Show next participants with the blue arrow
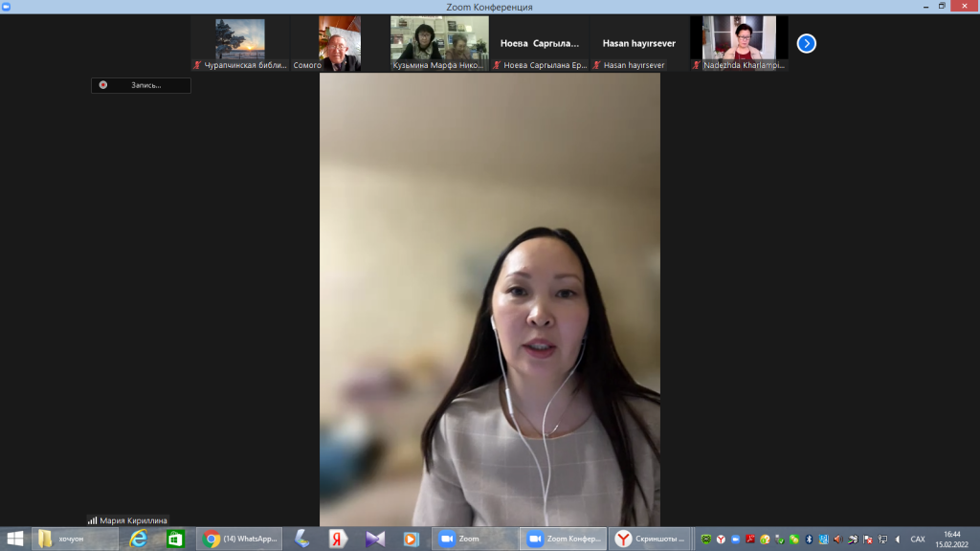Image resolution: width=980 pixels, height=551 pixels. tap(807, 43)
